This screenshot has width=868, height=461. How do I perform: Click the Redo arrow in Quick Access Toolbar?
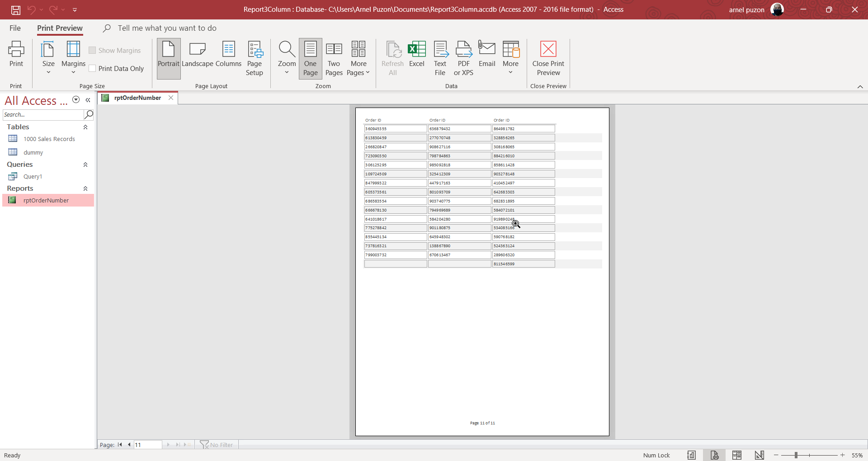pyautogui.click(x=53, y=9)
